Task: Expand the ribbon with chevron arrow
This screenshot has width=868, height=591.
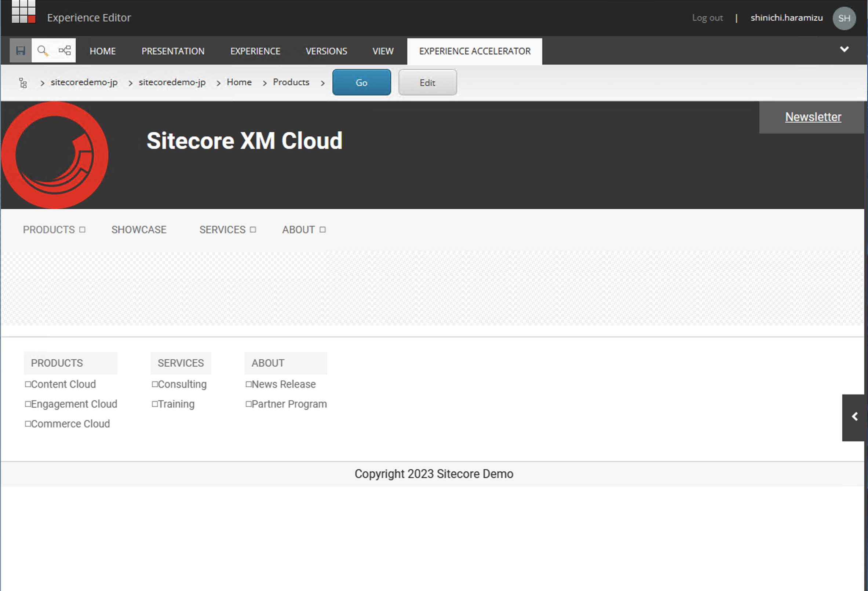Action: [844, 49]
